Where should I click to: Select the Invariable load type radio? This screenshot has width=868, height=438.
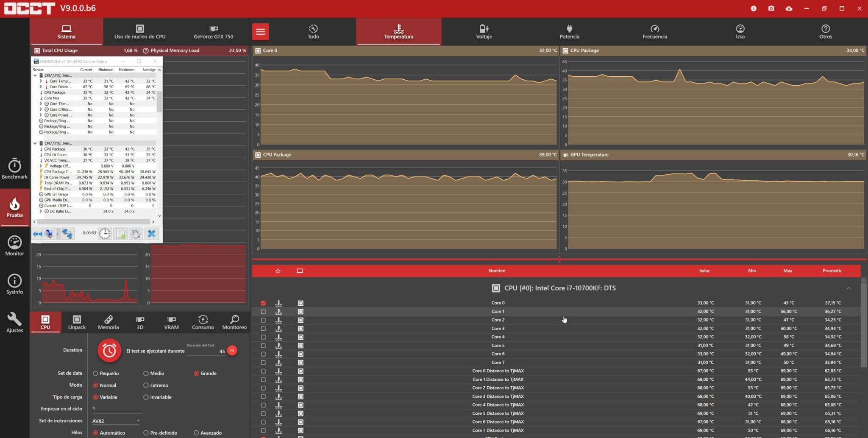tap(146, 397)
